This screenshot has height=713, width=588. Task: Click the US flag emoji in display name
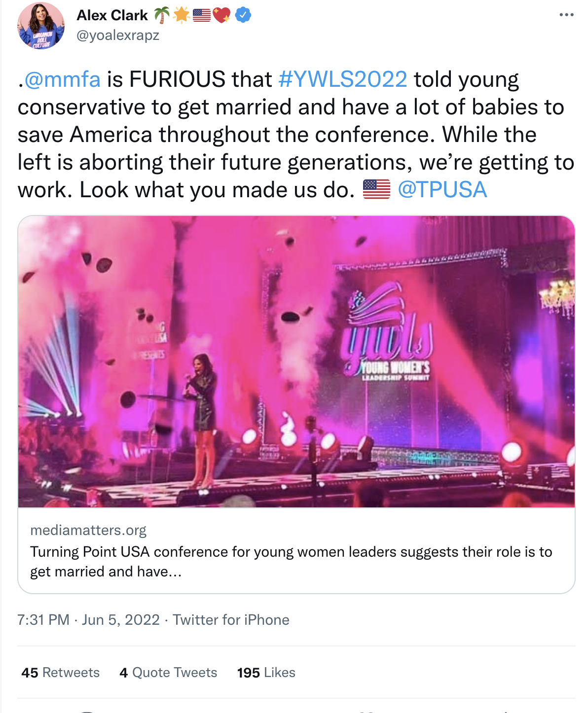201,15
